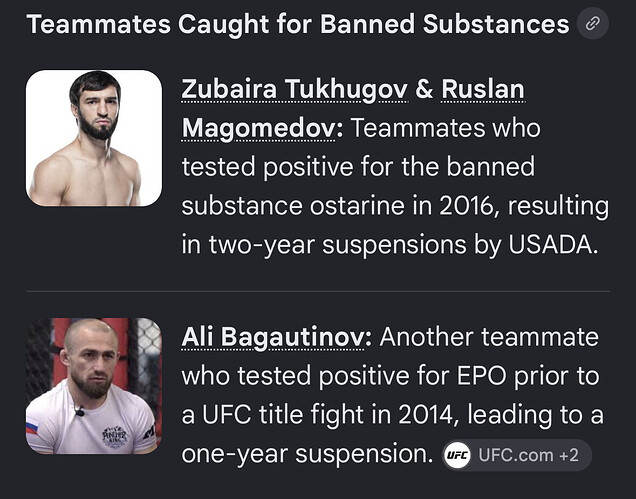Screen dimensions: 636x499
Task: Tap the round UFC logo icon
Action: pos(457,455)
